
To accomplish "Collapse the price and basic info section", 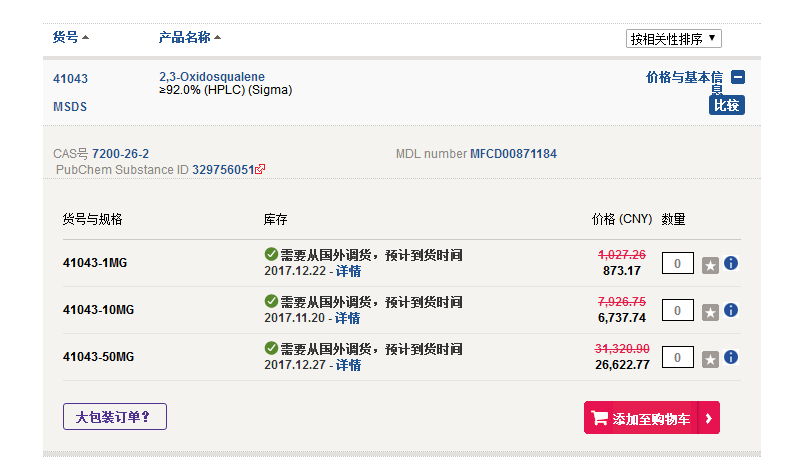I will coord(738,77).
